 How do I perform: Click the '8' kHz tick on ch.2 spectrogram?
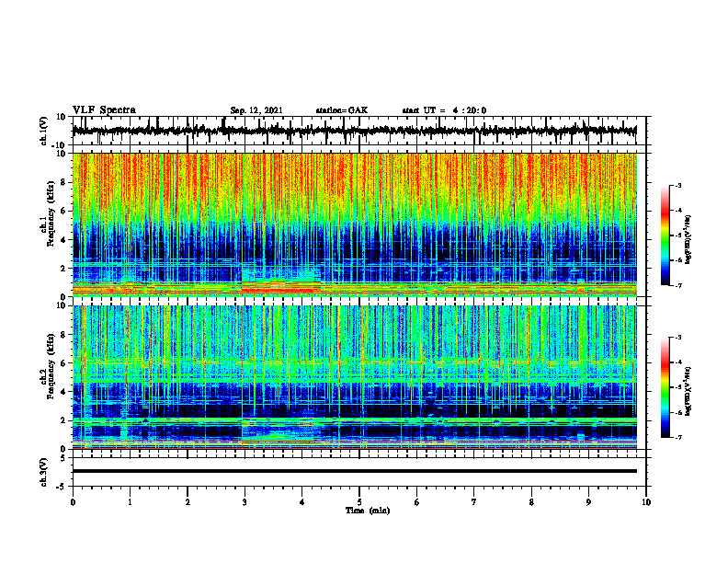64,335
